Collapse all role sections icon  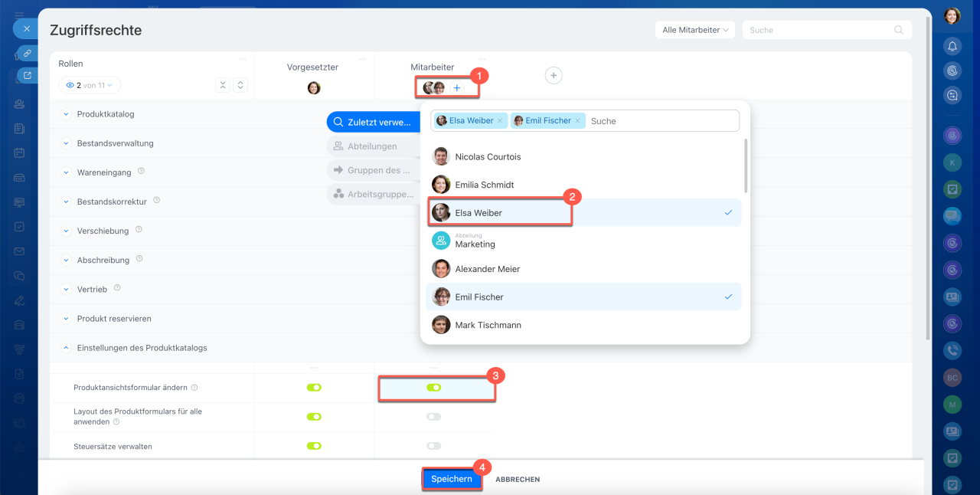point(222,85)
